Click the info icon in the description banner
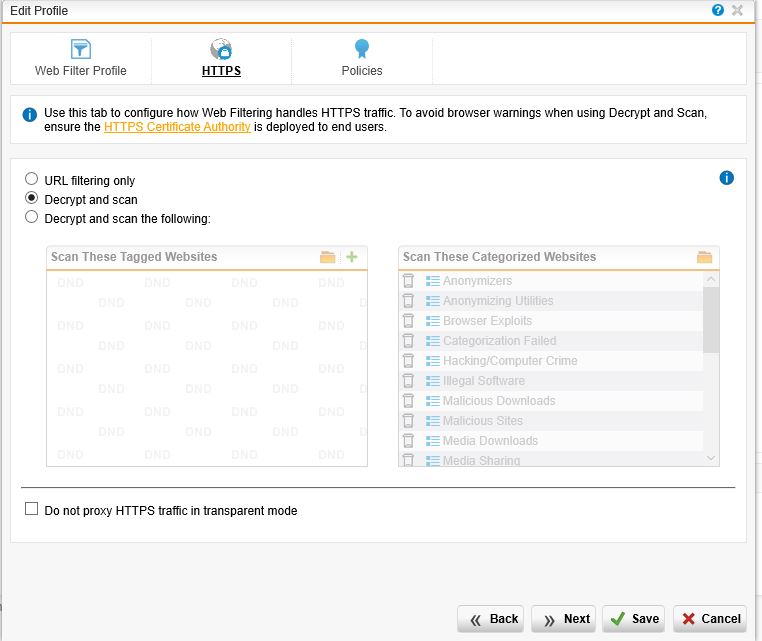Viewport: 762px width, 641px height. [29, 115]
